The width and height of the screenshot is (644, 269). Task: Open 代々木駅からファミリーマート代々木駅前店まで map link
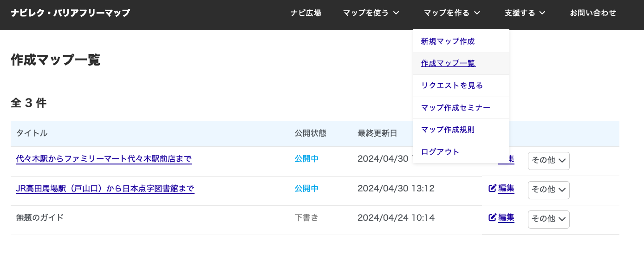[x=104, y=159]
